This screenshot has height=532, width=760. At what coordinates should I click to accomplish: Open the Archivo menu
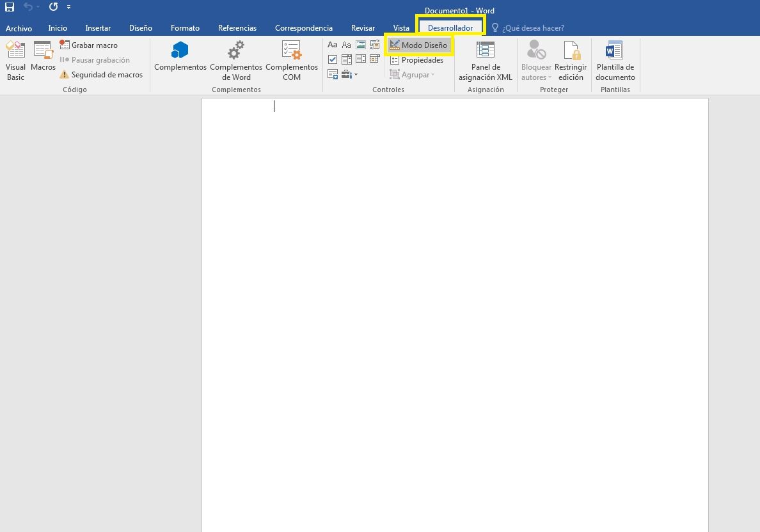[x=19, y=28]
